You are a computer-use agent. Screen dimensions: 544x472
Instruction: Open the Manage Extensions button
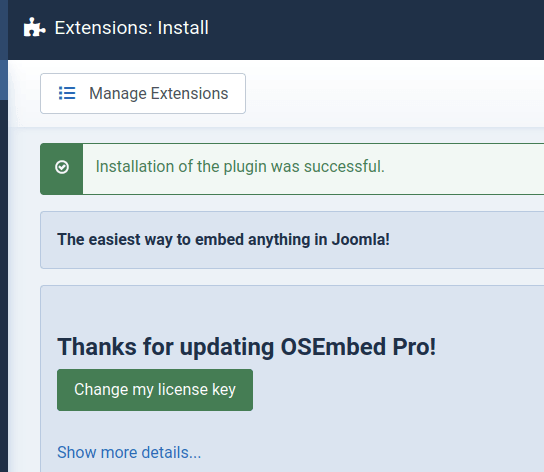point(143,93)
